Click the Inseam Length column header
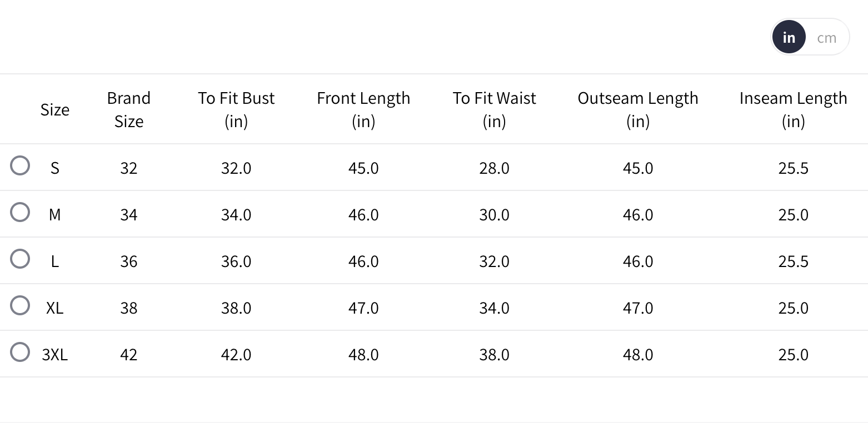The image size is (868, 423). coord(793,110)
